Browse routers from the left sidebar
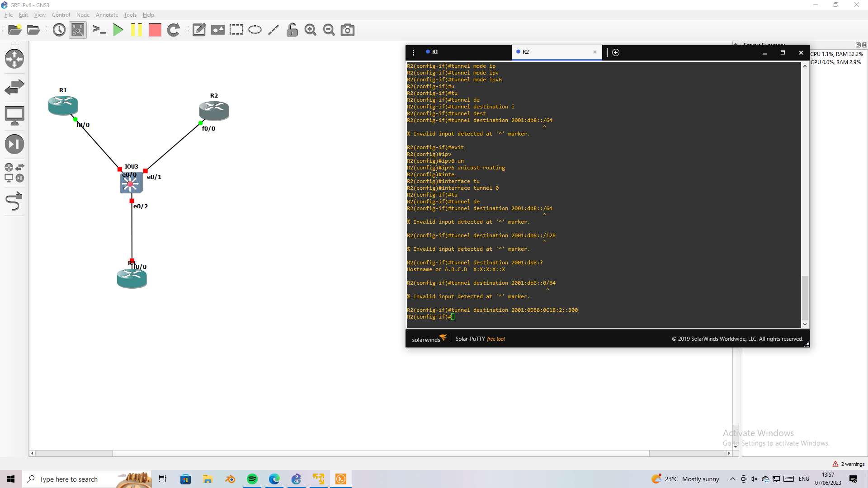This screenshot has width=868, height=488. (x=14, y=59)
